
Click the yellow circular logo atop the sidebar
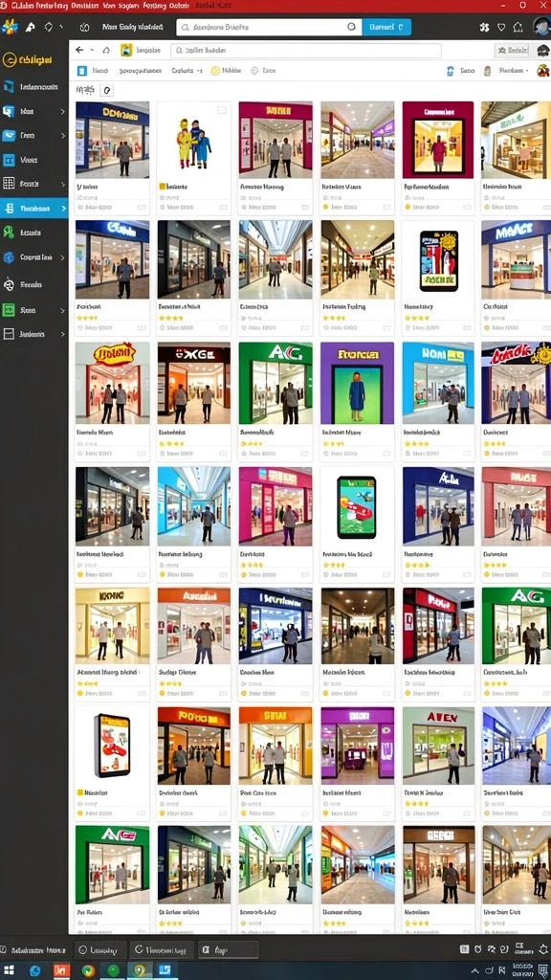[8, 60]
